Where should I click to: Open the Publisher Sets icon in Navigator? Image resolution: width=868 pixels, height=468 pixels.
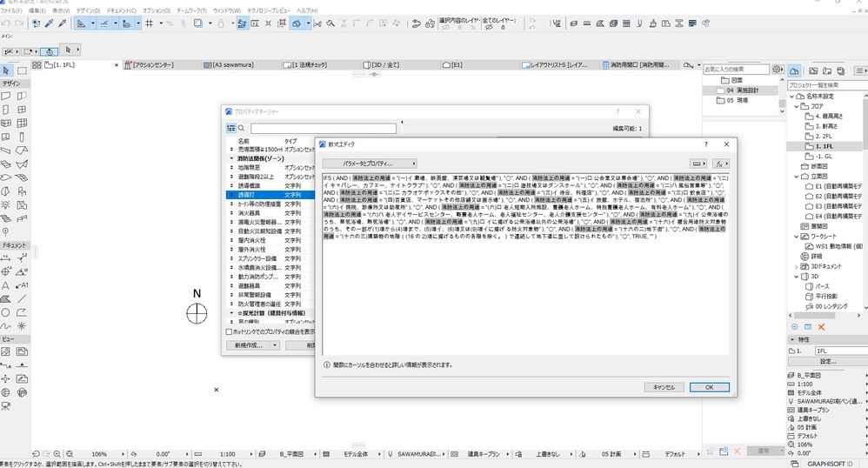coord(841,70)
